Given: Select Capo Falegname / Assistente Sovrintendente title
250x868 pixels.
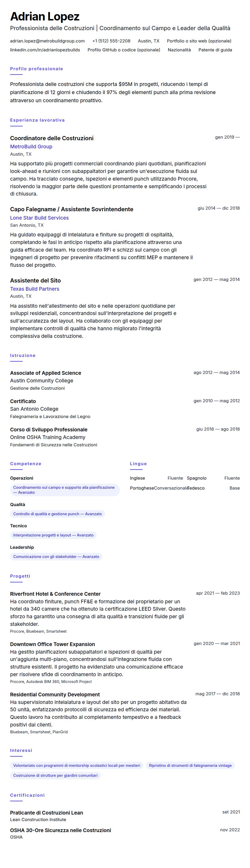Looking at the screenshot, I should [72, 209].
